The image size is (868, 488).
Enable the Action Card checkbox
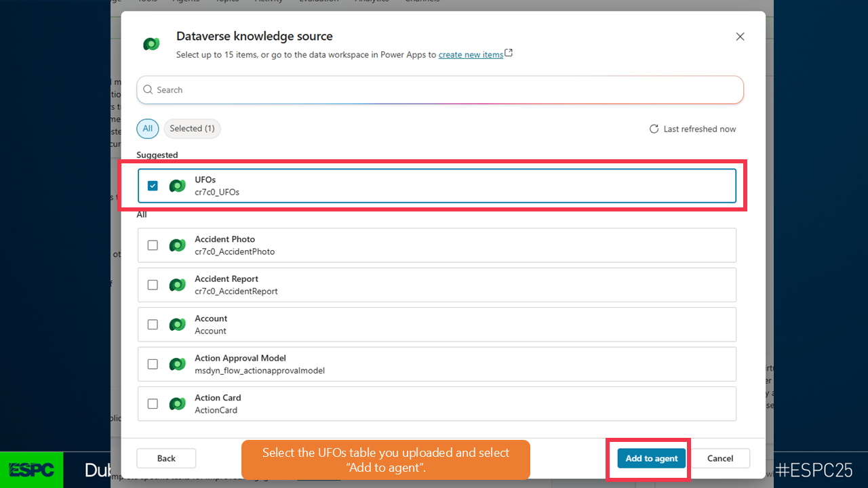pyautogui.click(x=153, y=404)
